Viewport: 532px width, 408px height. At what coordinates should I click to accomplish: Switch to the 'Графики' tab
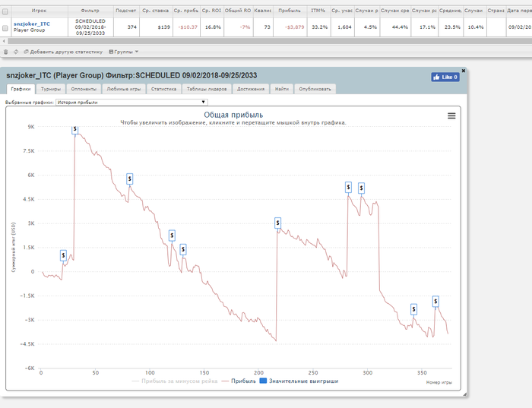point(21,89)
